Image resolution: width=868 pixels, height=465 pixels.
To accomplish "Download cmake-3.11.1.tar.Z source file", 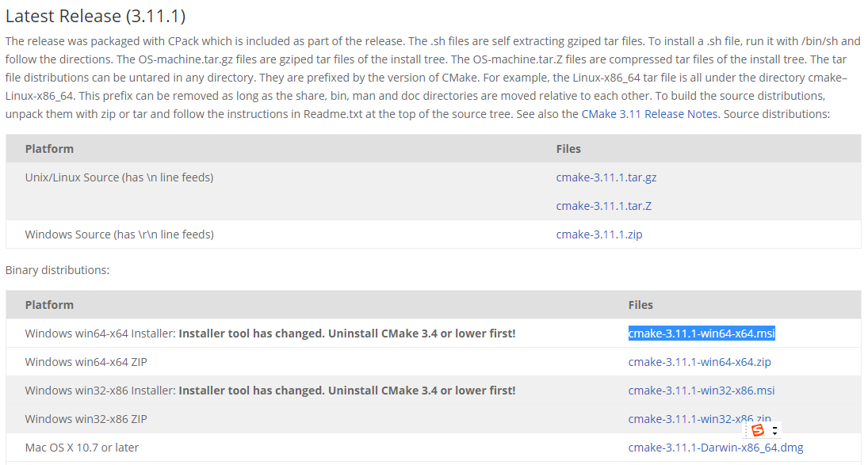I will 603,206.
